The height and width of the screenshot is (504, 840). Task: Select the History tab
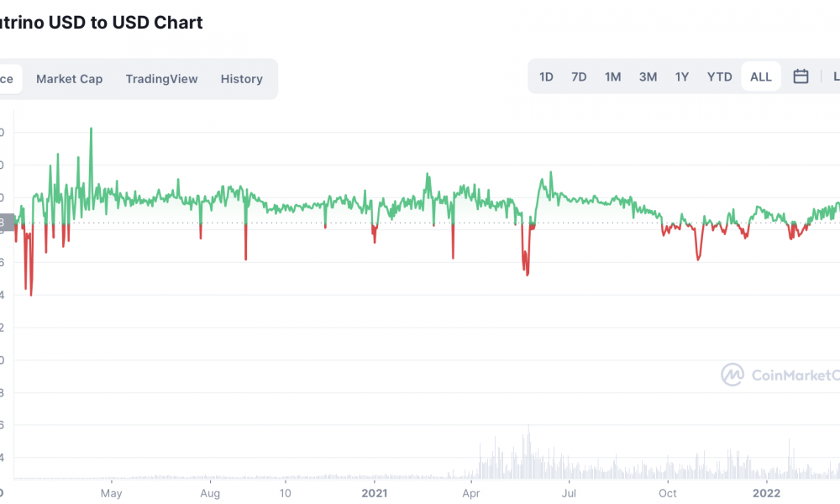pyautogui.click(x=242, y=79)
